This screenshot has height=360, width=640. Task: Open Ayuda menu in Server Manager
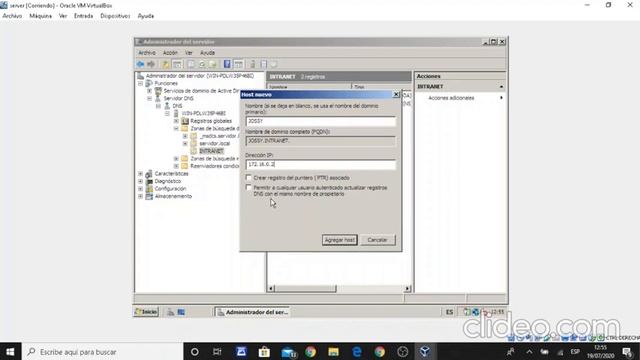point(207,53)
